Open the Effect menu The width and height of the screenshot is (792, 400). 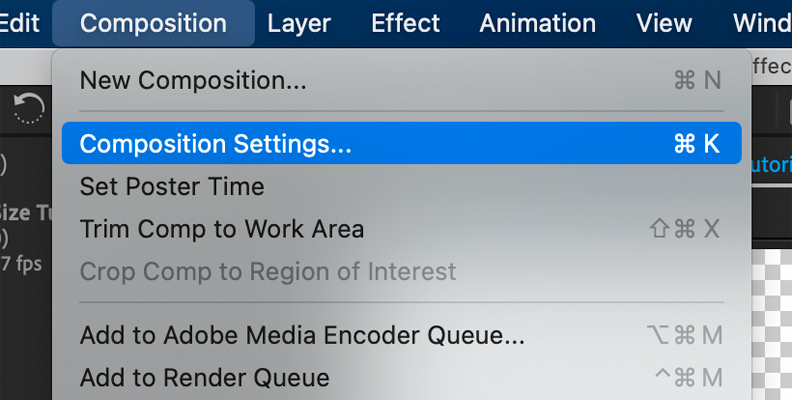tap(406, 23)
